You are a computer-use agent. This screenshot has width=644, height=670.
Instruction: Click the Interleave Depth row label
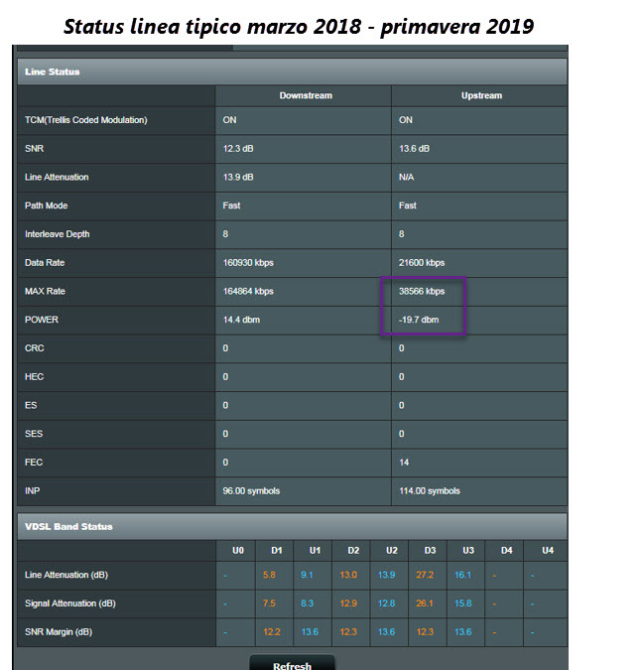[x=58, y=234]
